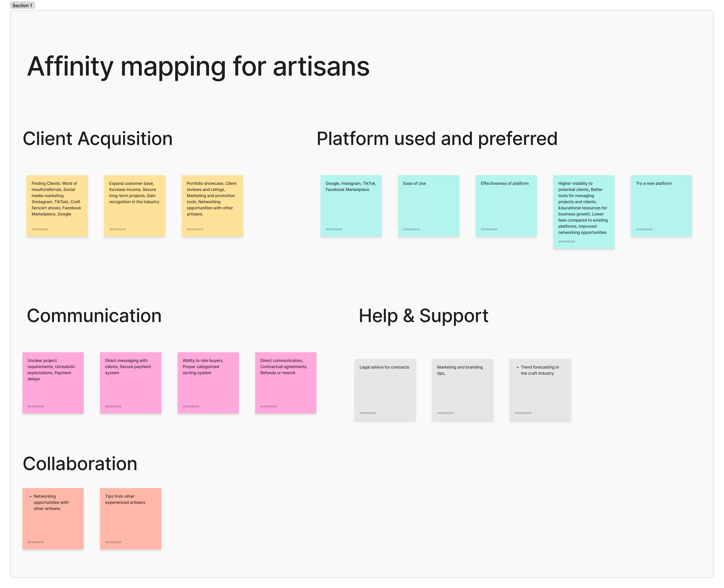Screen dimensions: 724x588
Task: Select the 'Platform used and preferred' heading
Action: [x=437, y=139]
